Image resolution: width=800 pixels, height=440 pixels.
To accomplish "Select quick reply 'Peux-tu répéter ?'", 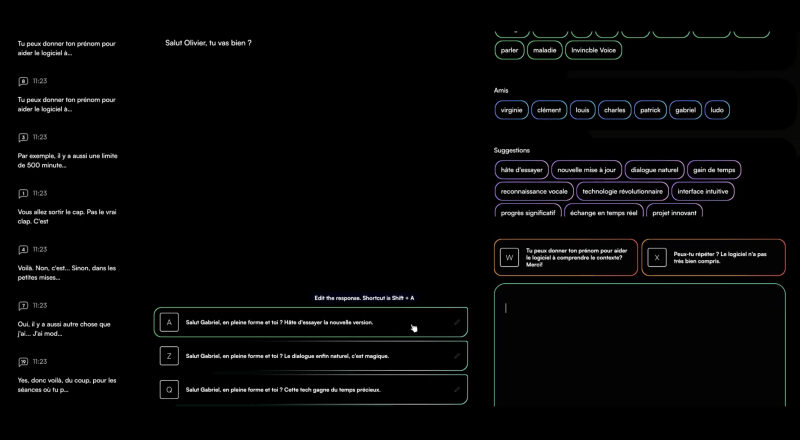I will [x=713, y=258].
